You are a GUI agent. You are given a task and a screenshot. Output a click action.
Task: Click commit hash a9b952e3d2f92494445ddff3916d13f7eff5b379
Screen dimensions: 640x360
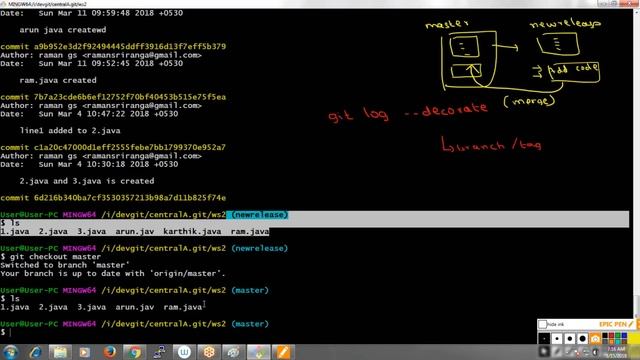tap(130, 47)
